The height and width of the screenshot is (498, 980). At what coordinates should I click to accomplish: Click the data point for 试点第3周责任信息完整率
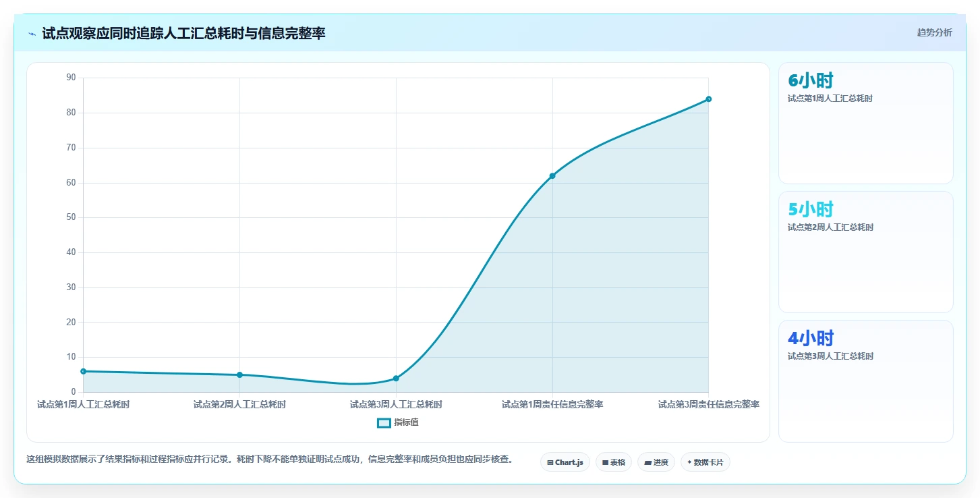coord(709,99)
